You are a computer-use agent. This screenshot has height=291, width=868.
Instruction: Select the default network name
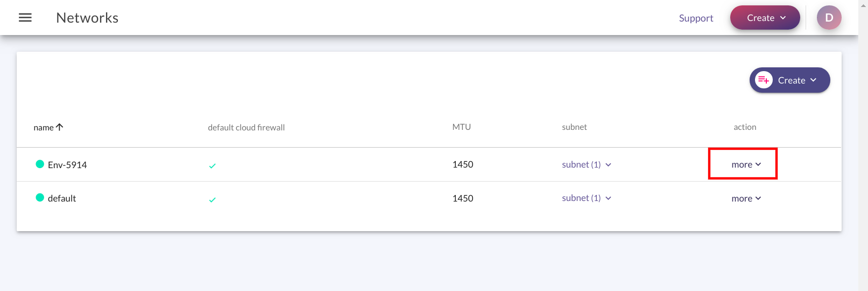pyautogui.click(x=62, y=198)
